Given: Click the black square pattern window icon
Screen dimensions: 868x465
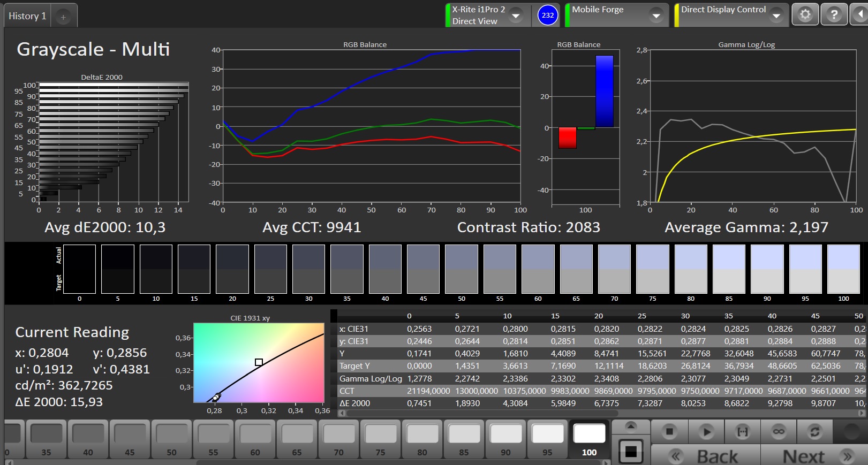Looking at the screenshot, I should tap(631, 452).
